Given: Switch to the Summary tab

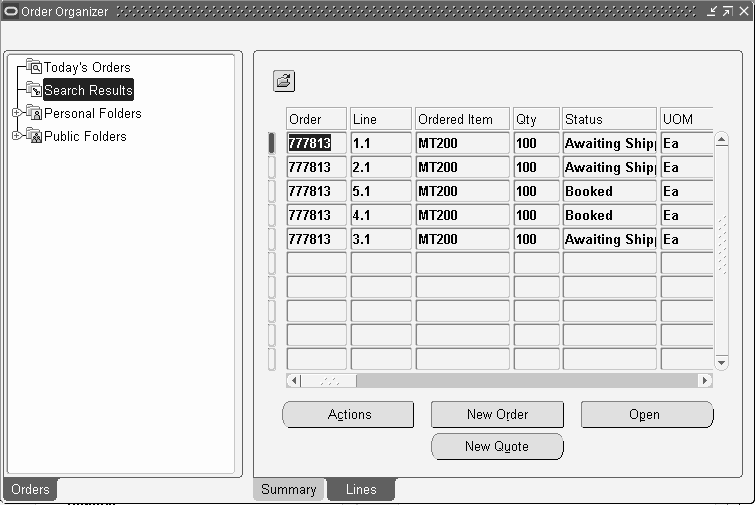Looking at the screenshot, I should click(289, 489).
